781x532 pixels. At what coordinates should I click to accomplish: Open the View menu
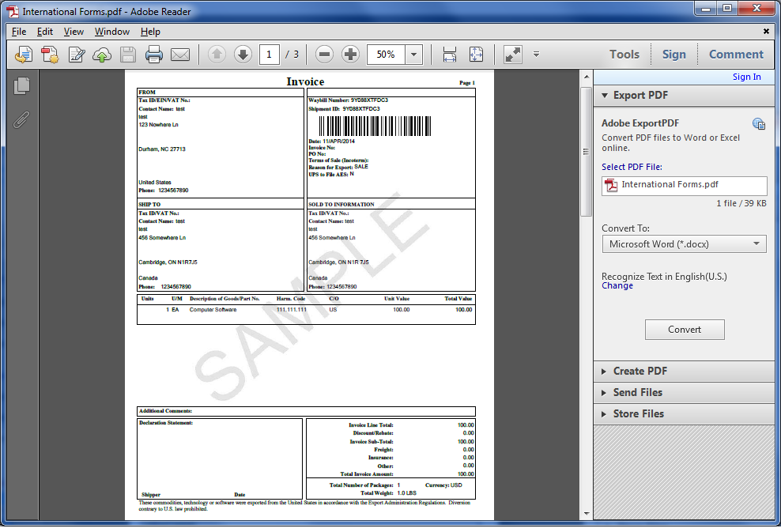(74, 32)
